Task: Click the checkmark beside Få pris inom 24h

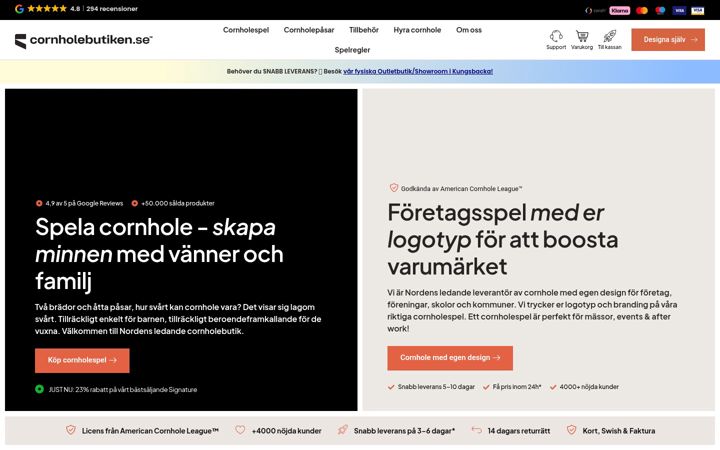Action: 486,387
